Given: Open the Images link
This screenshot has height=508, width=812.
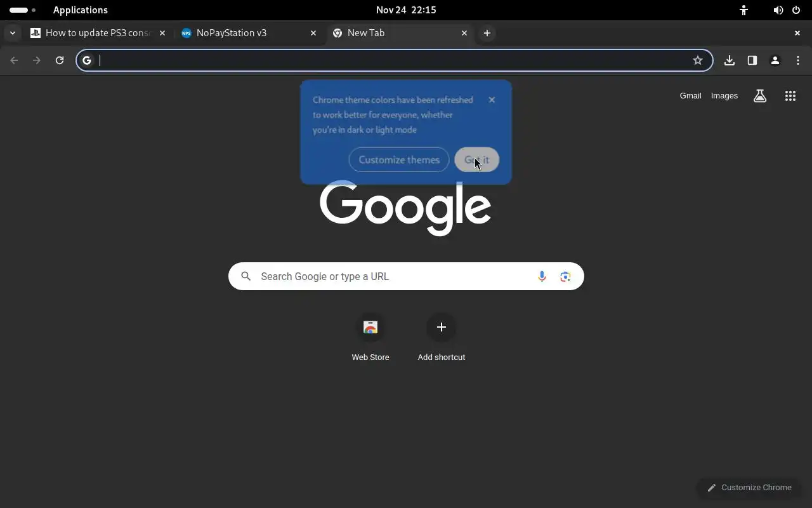Looking at the screenshot, I should click(724, 96).
